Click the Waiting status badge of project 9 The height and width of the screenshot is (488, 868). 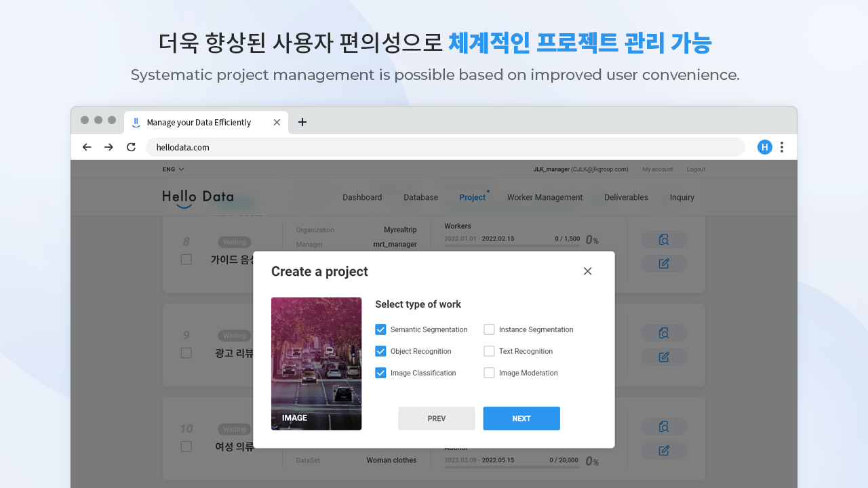coord(235,335)
